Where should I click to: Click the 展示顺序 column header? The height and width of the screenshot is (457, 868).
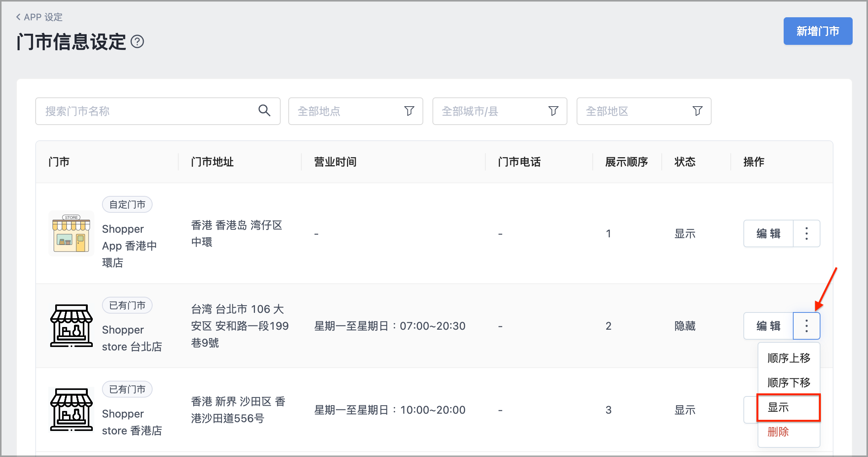627,162
